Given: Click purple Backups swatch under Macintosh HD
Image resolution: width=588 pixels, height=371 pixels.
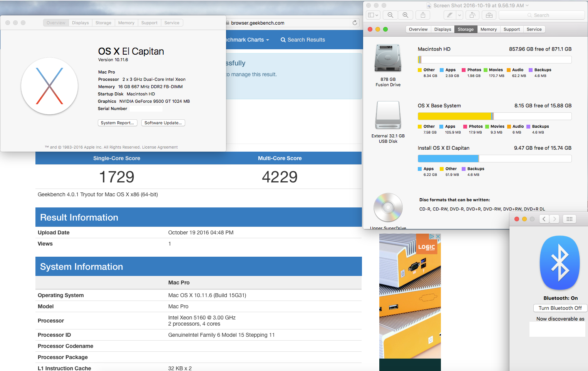Looking at the screenshot, I should pyautogui.click(x=531, y=70).
